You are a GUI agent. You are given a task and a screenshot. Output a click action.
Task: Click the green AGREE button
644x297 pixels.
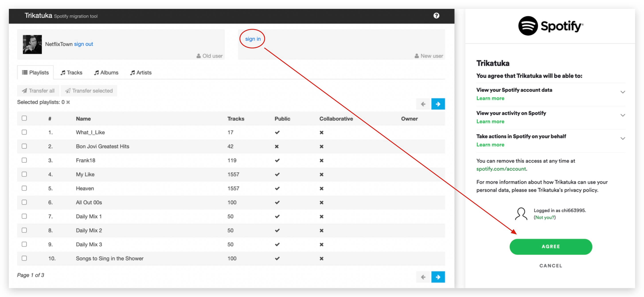click(x=550, y=246)
